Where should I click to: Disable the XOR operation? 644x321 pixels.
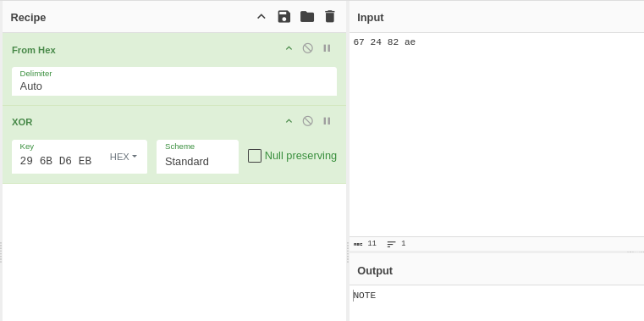[308, 121]
